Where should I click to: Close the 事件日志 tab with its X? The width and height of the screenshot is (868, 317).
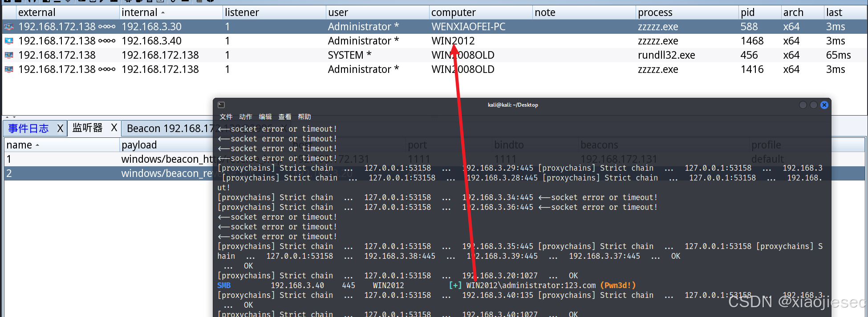point(60,128)
